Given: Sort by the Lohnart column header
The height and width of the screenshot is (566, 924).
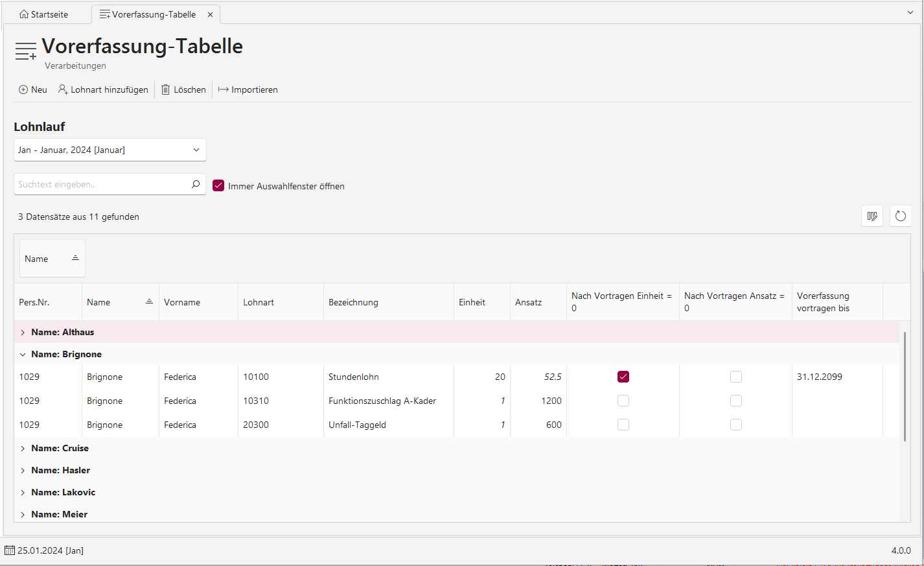Looking at the screenshot, I should (x=259, y=302).
